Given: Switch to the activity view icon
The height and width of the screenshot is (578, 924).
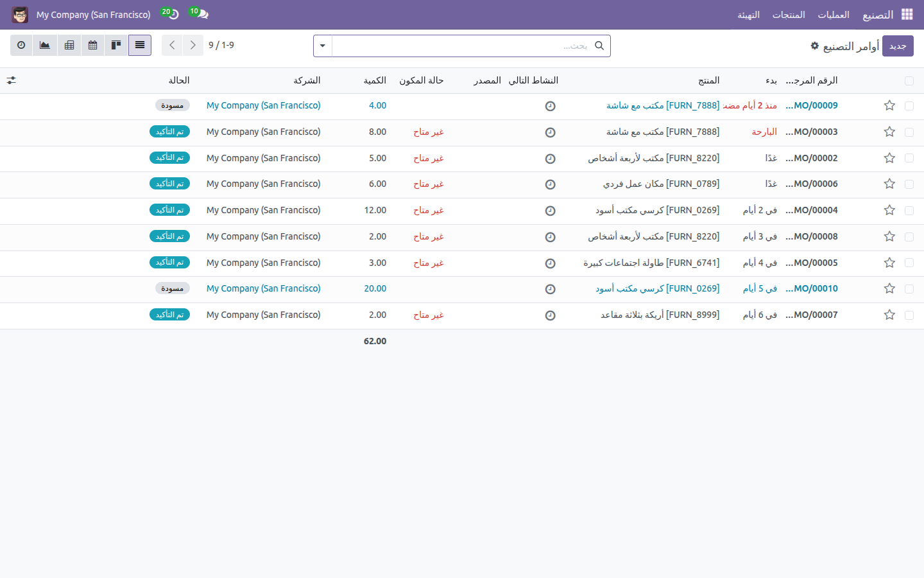Looking at the screenshot, I should click(21, 46).
